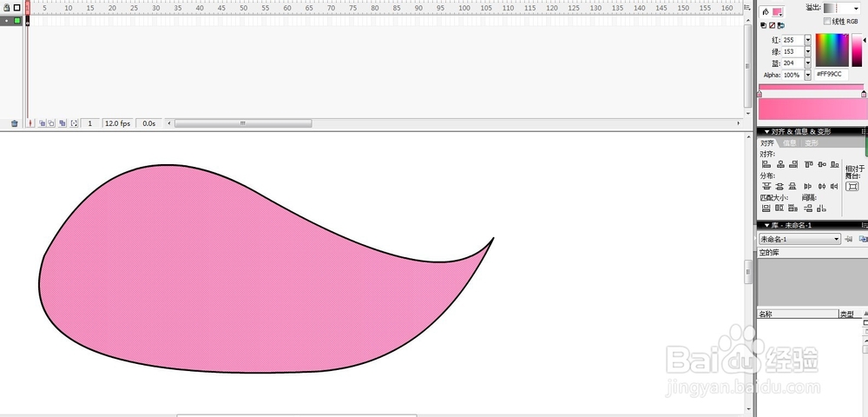Click the timeline horizontal scrollbar thumb

pos(243,123)
